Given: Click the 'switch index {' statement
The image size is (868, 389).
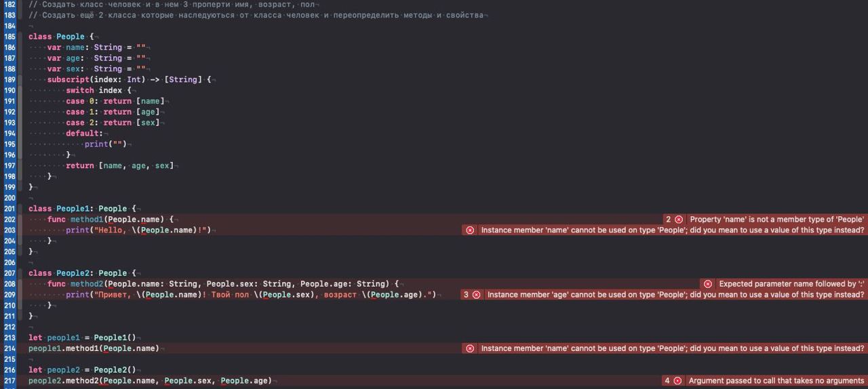Looking at the screenshot, I should pos(98,90).
